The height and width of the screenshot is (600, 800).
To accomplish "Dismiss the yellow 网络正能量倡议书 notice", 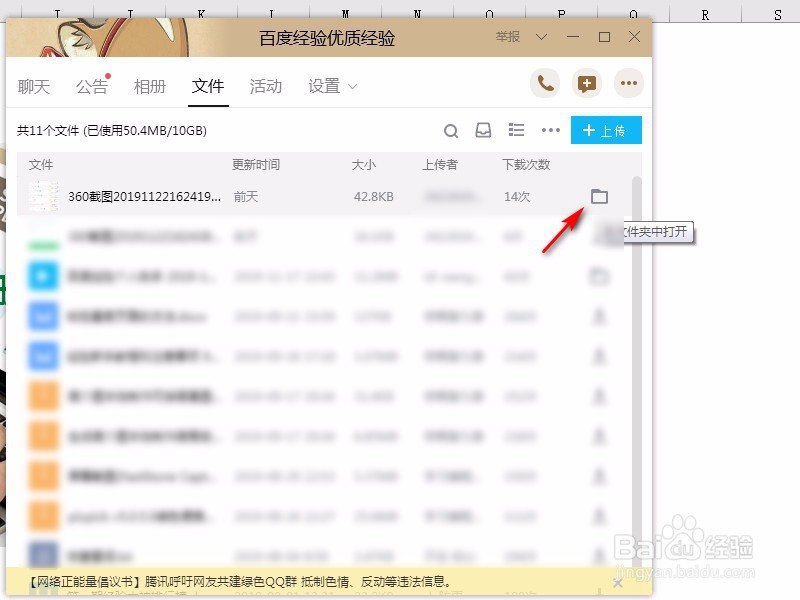I will (x=618, y=583).
